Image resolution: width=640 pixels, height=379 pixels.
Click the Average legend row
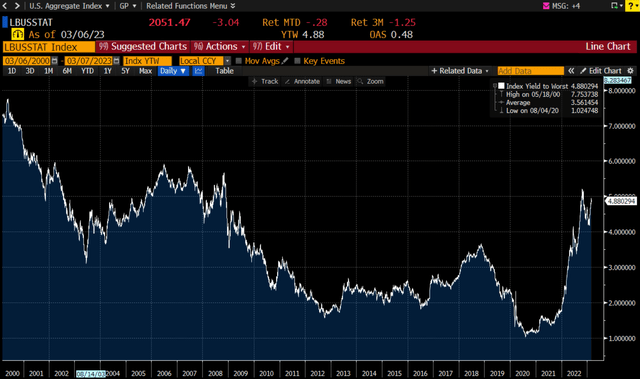pyautogui.click(x=548, y=102)
